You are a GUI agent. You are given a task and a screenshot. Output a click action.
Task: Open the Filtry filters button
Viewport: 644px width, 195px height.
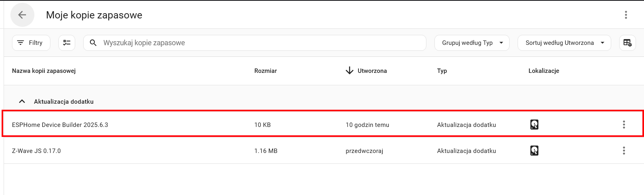tap(31, 43)
